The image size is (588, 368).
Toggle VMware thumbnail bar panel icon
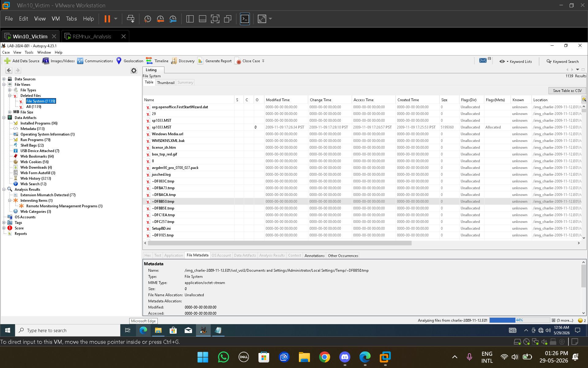202,19
